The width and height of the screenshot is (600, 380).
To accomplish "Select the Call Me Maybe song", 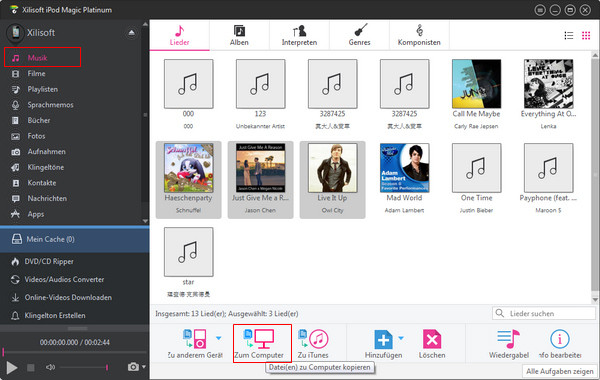I will point(476,94).
